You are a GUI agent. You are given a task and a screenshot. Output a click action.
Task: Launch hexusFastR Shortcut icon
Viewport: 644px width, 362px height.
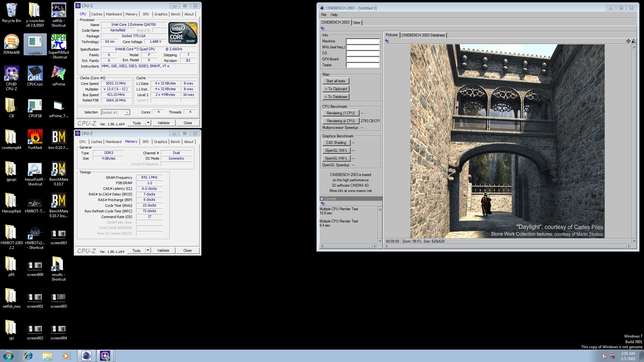pyautogui.click(x=35, y=173)
